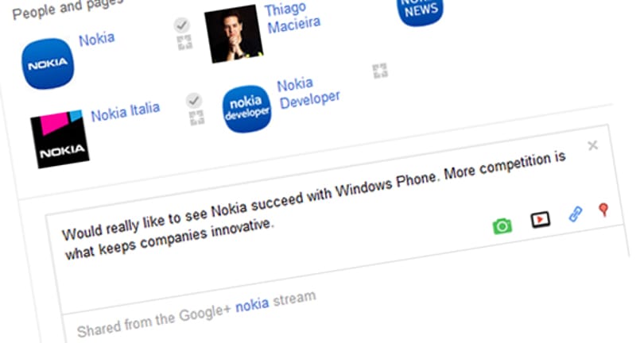Click the Nokia Developer logo icon

[246, 109]
